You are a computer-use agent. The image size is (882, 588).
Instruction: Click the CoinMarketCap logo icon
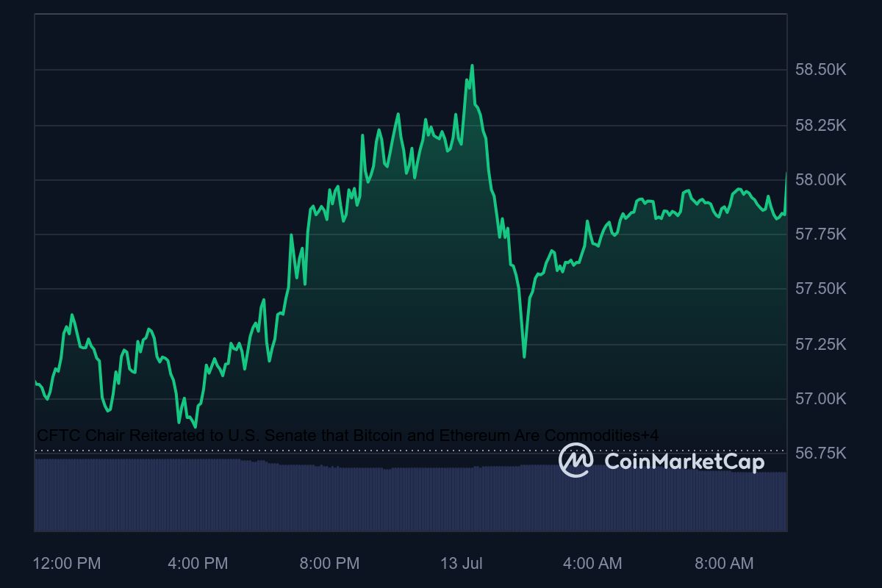pyautogui.click(x=576, y=461)
